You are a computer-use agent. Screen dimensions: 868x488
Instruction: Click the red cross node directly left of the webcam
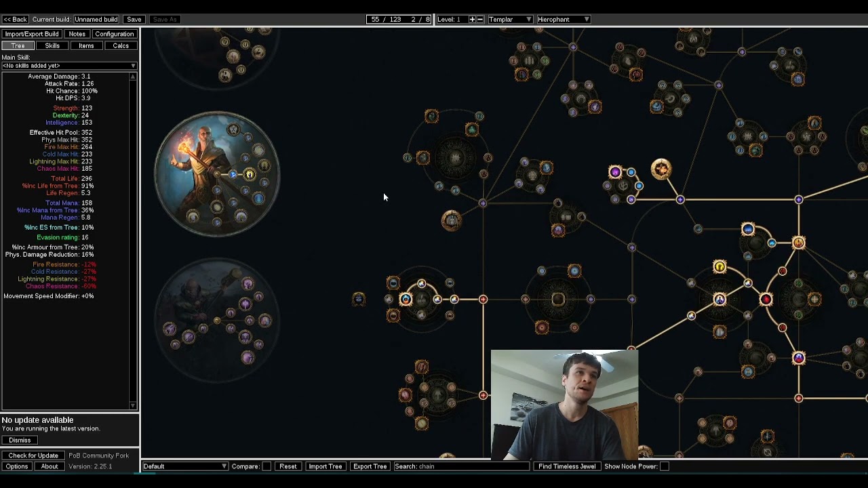[x=483, y=395]
